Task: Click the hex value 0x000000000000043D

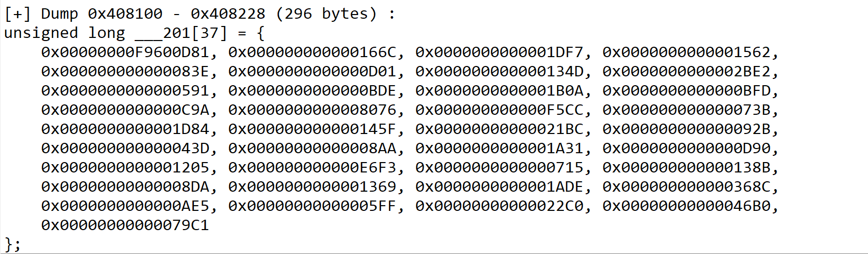Action: pyautogui.click(x=125, y=149)
